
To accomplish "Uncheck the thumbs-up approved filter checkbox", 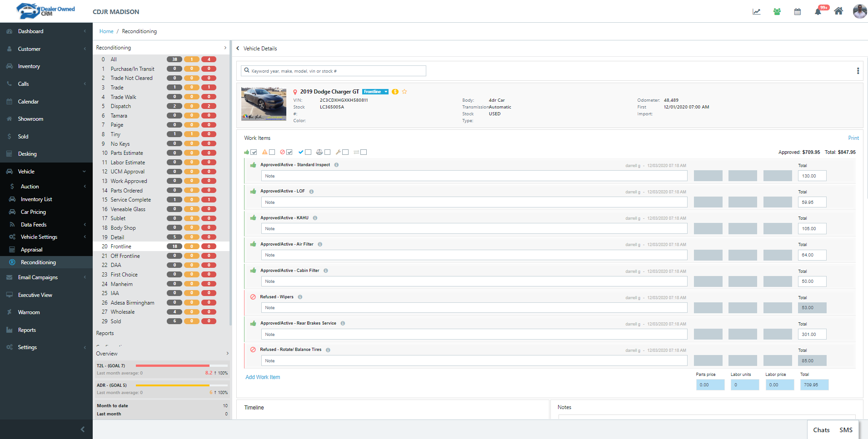I will (x=254, y=152).
